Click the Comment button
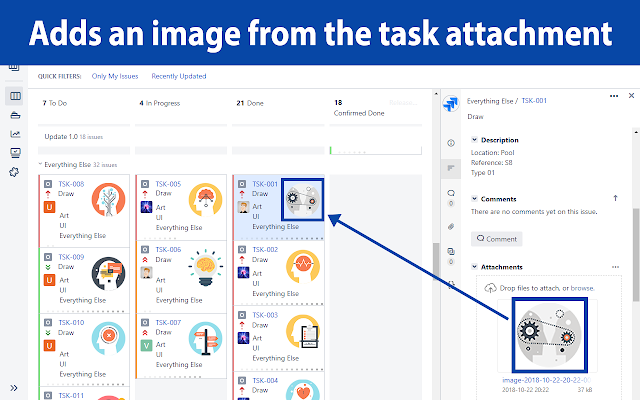640x400 pixels. (497, 239)
